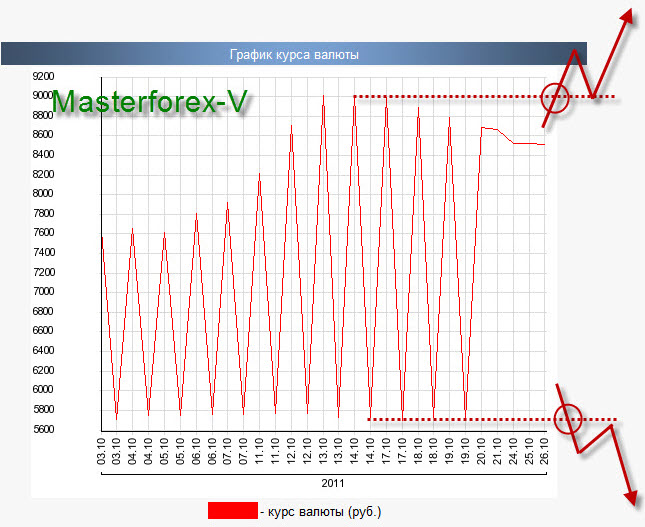Click the 8200 axis value
The height and width of the screenshot is (527, 645).
pos(43,174)
